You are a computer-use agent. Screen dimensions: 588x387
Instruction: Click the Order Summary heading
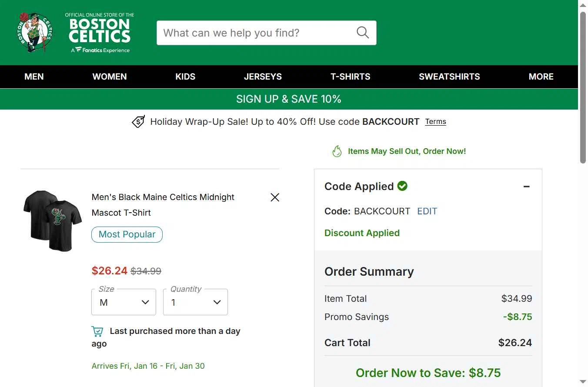369,272
